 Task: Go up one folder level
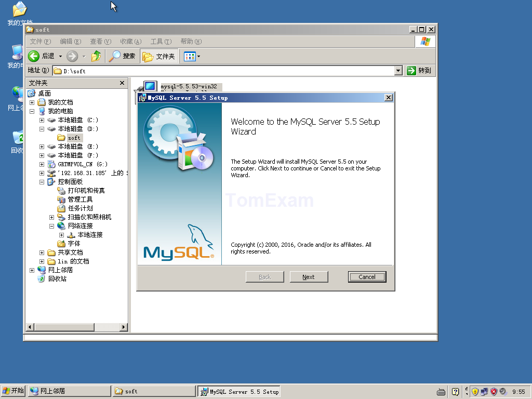pyautogui.click(x=96, y=56)
